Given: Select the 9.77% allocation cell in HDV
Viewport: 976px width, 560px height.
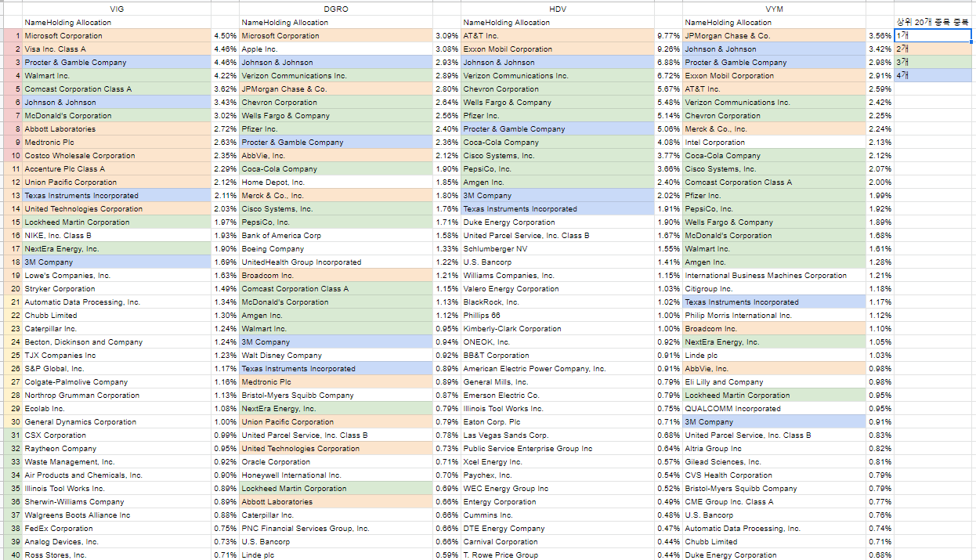Looking at the screenshot, I should click(x=668, y=35).
